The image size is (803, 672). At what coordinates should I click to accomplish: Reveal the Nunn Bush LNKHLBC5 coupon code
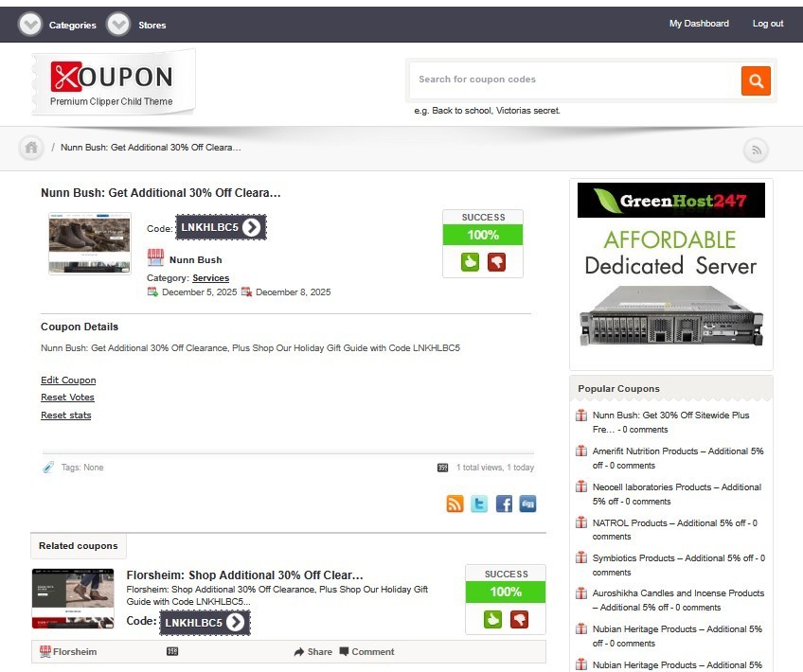coord(221,227)
